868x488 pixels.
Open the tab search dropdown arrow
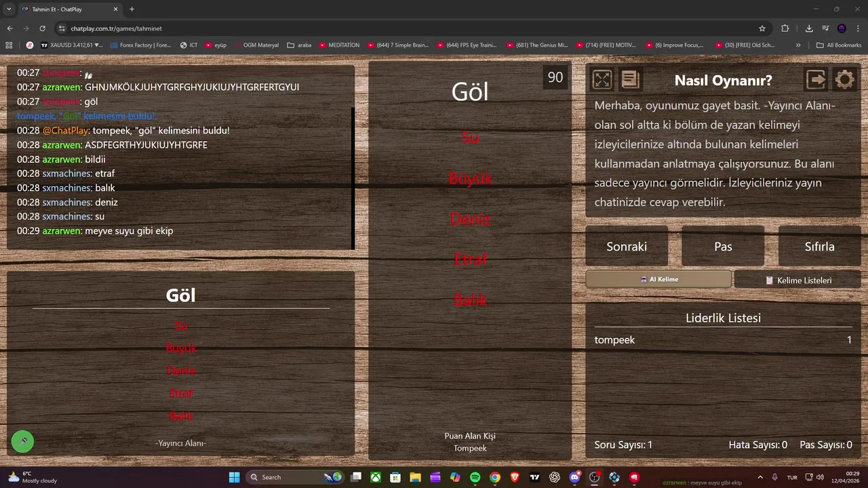(x=9, y=9)
